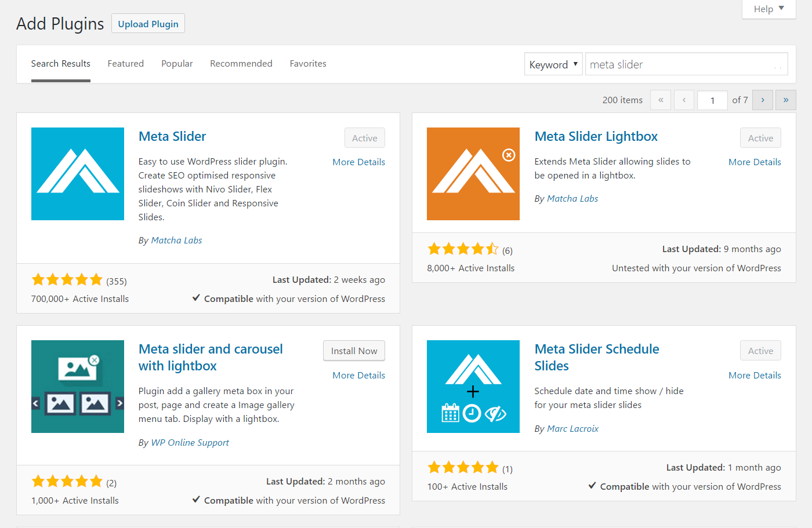Switch to the Recommended tab
812x528 pixels.
click(x=241, y=64)
